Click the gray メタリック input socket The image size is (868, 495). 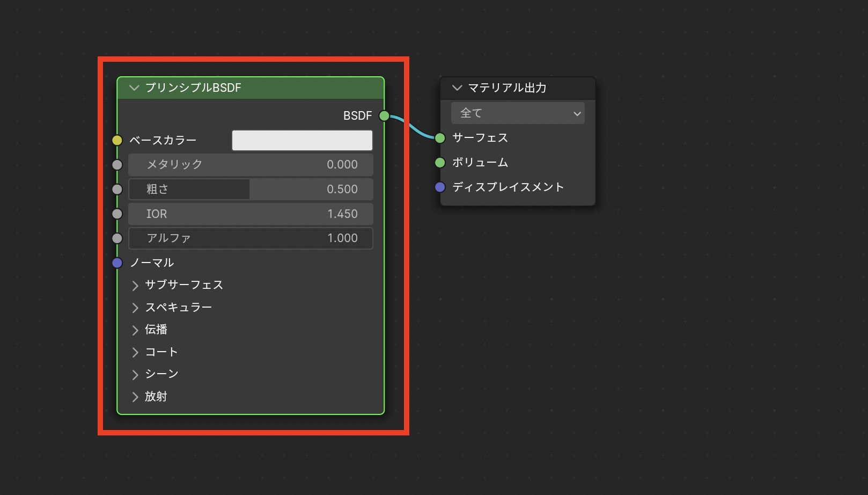coord(117,165)
